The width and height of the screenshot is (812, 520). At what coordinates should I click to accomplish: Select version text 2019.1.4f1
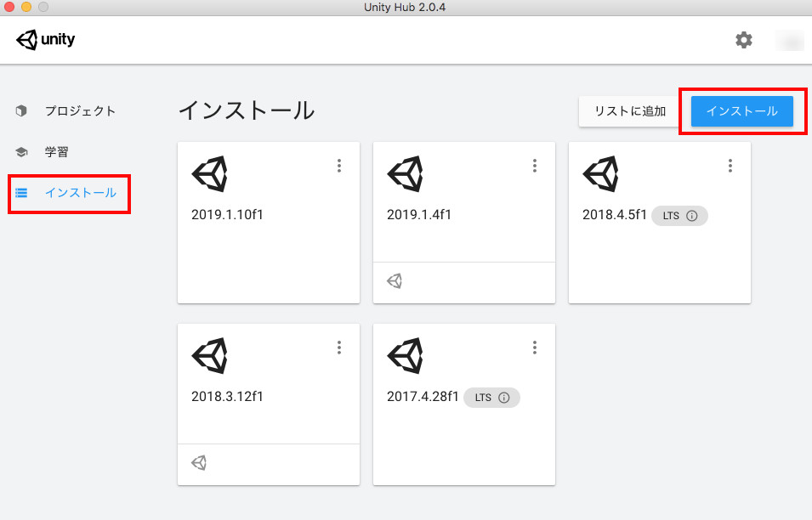(x=419, y=215)
